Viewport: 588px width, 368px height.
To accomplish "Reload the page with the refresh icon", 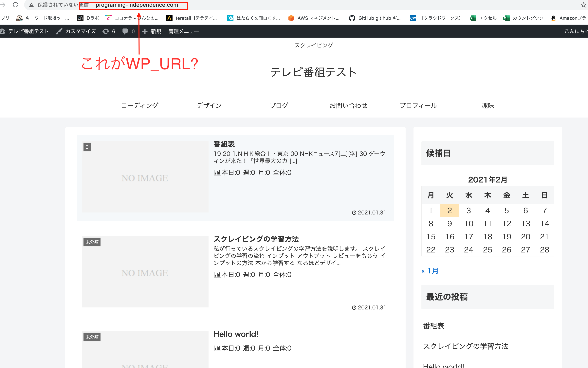I will click(16, 5).
